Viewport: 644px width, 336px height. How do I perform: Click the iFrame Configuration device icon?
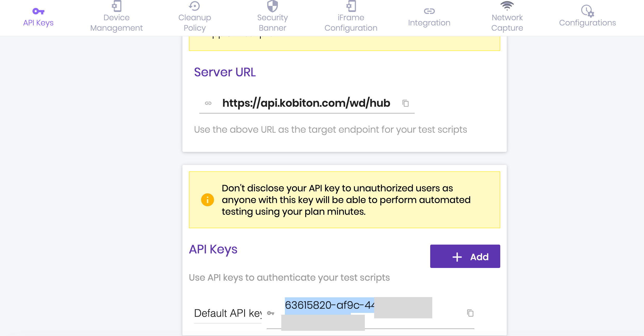tap(351, 6)
